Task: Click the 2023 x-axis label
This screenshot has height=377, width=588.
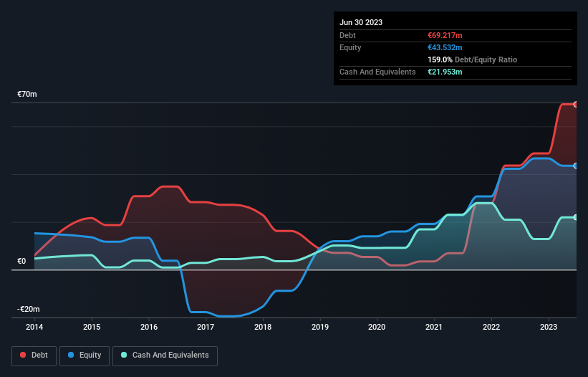Action: coord(548,327)
